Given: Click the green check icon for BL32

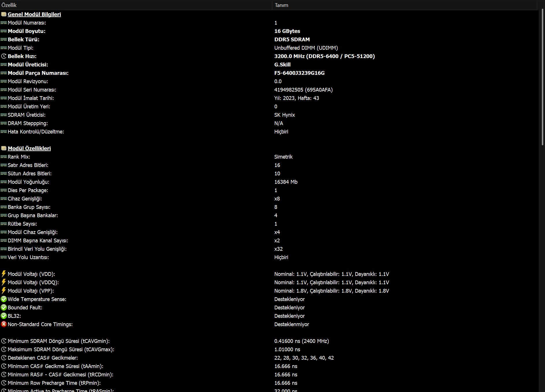Looking at the screenshot, I should pyautogui.click(x=4, y=316).
